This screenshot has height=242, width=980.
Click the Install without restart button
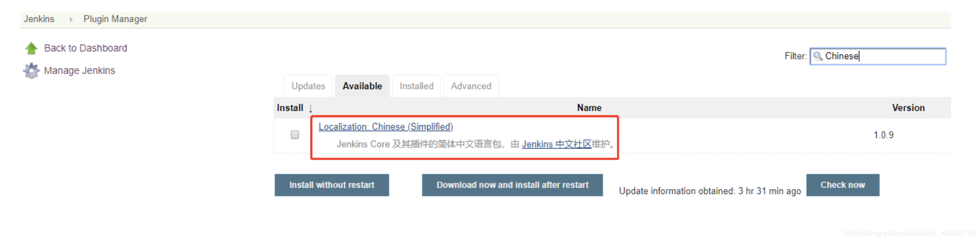(332, 185)
